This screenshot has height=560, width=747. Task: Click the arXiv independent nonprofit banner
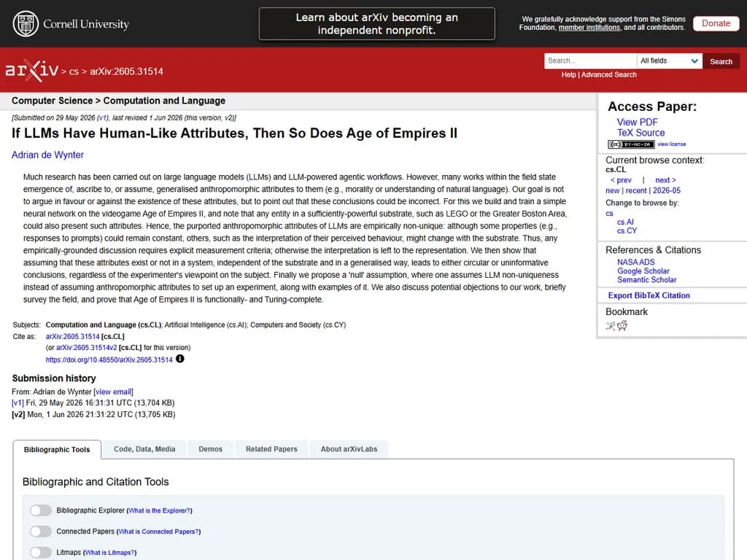tap(377, 24)
